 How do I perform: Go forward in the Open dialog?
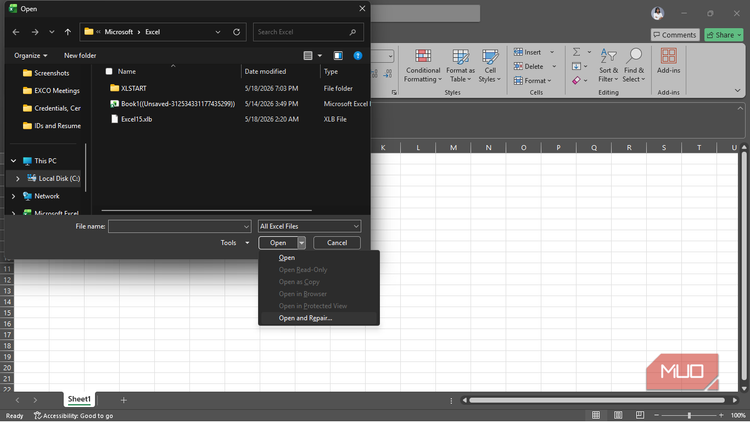34,32
